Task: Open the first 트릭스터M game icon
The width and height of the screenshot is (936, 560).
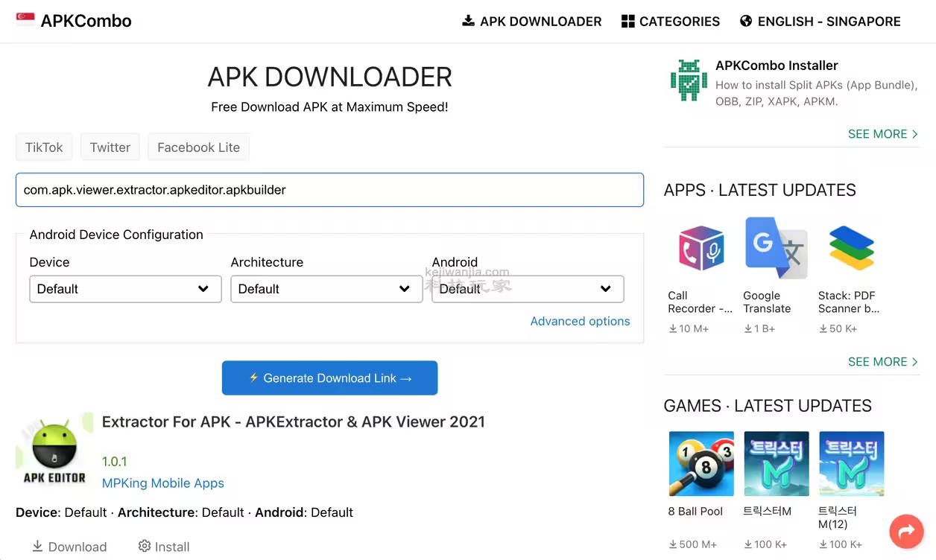Action: [x=776, y=463]
